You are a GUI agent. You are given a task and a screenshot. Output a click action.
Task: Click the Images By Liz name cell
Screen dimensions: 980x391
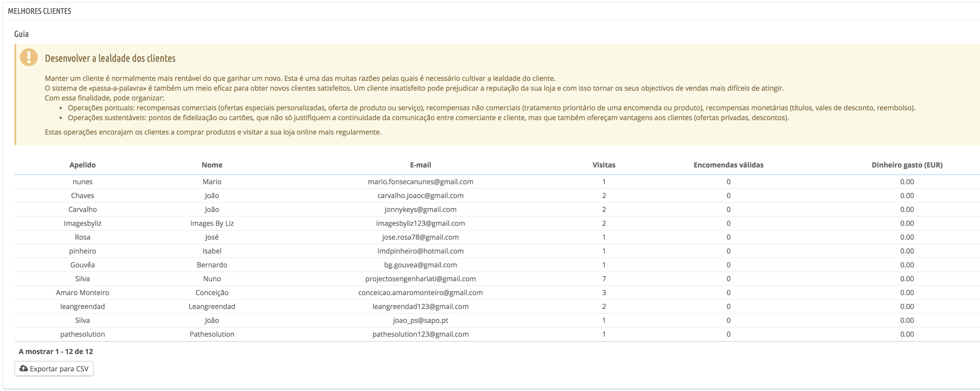pos(212,223)
